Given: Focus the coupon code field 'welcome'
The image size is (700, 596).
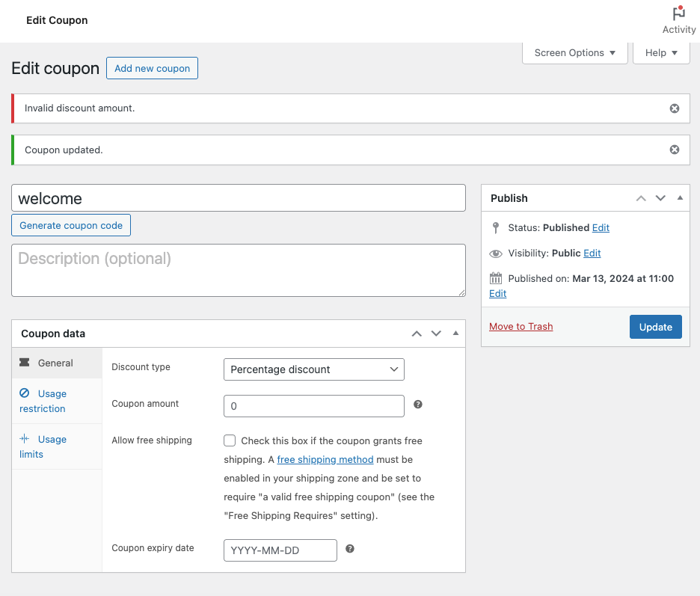Looking at the screenshot, I should (x=239, y=197).
